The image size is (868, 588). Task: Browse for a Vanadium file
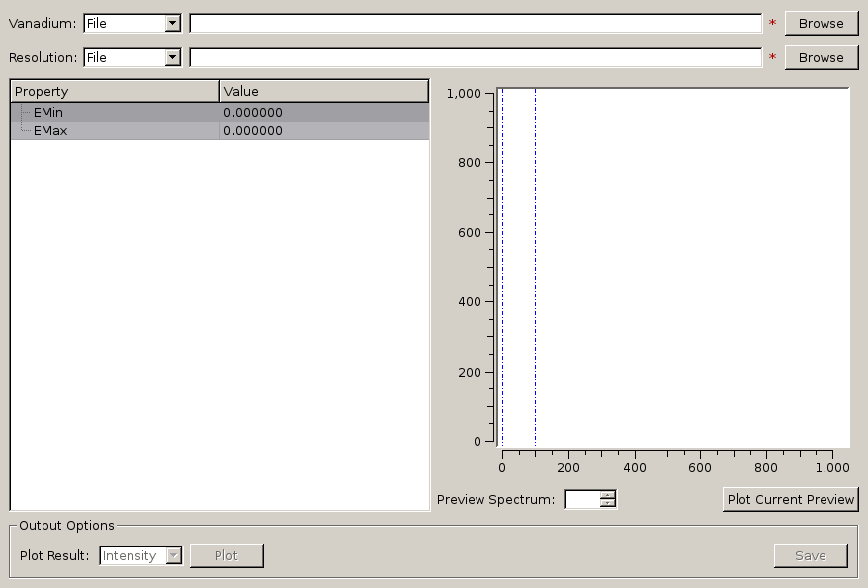[x=821, y=23]
